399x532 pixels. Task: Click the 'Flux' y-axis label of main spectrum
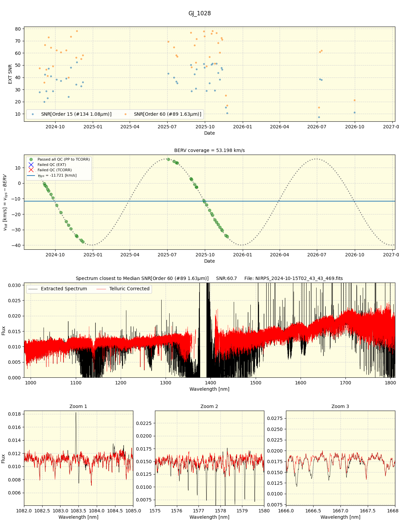pyautogui.click(x=4, y=330)
